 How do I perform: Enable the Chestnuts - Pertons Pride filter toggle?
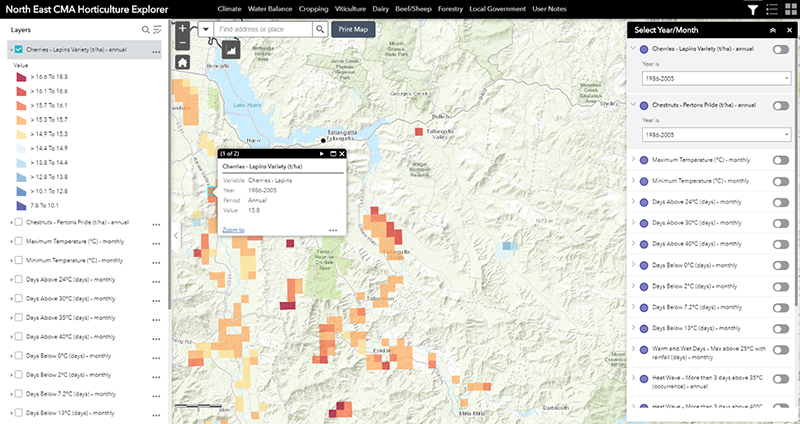[780, 104]
